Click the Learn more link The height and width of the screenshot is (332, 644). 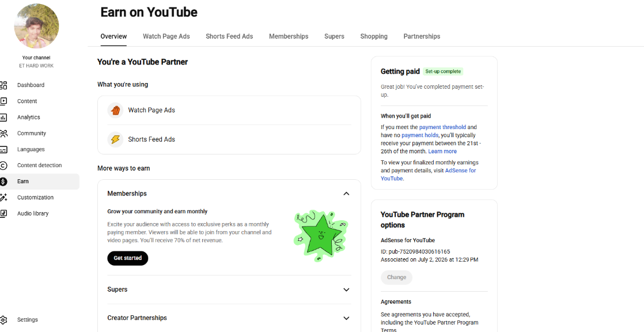442,151
